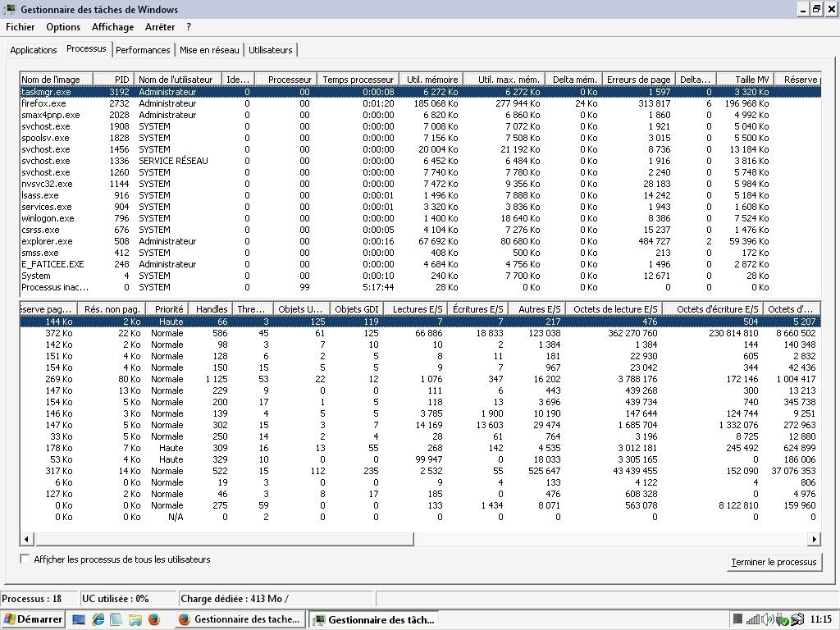Open Internet Explorer from quick launch

[98, 619]
